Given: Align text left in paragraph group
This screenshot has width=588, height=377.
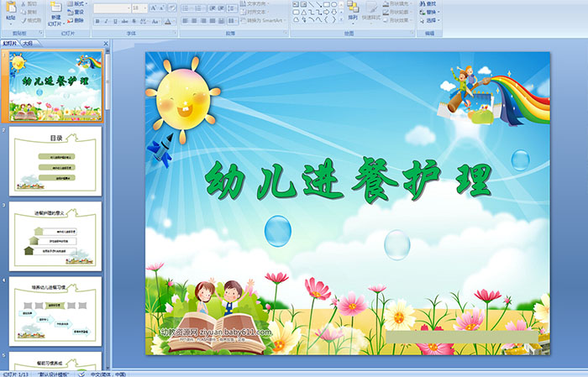Looking at the screenshot, I should click(x=186, y=21).
